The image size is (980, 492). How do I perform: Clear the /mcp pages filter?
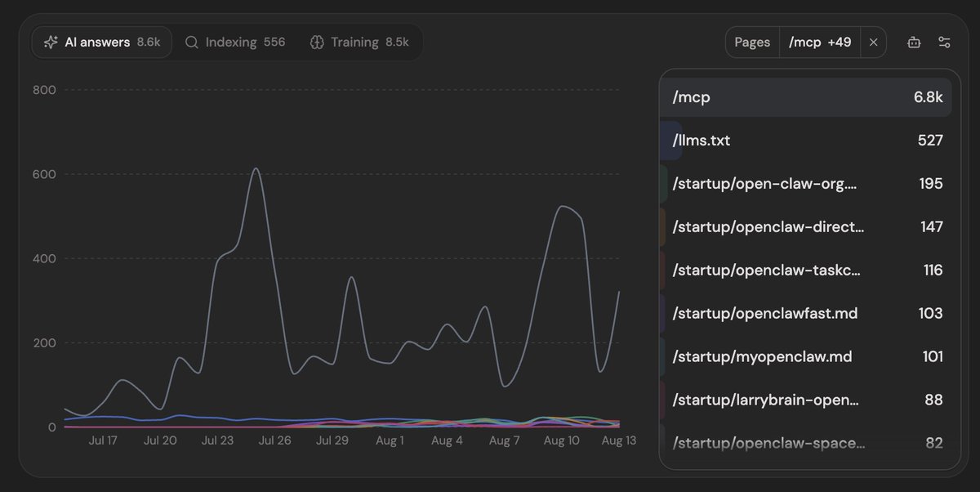point(873,42)
